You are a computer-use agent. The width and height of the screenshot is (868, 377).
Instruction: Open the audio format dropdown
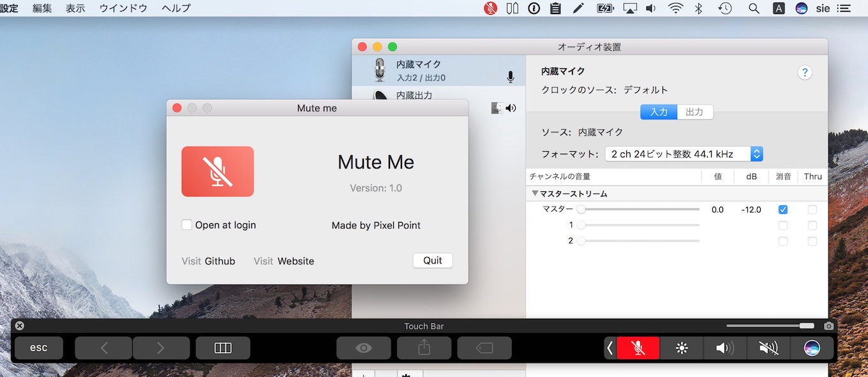pyautogui.click(x=756, y=154)
